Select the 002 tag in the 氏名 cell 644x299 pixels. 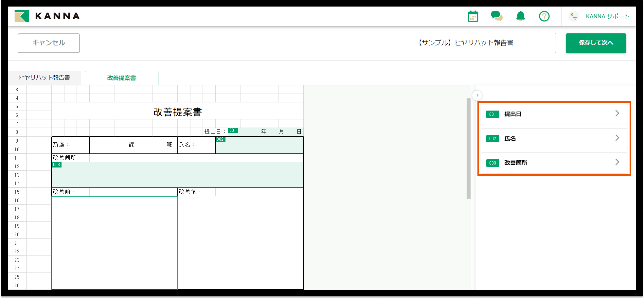click(220, 139)
